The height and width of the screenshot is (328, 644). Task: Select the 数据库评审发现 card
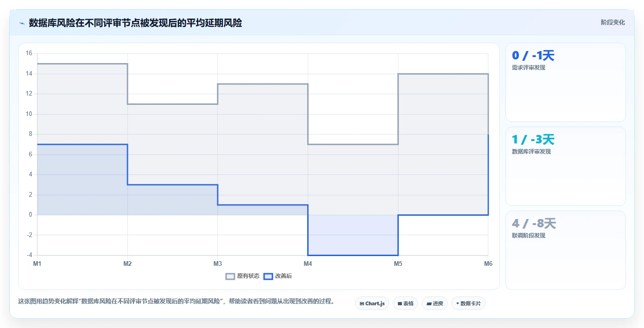565,166
